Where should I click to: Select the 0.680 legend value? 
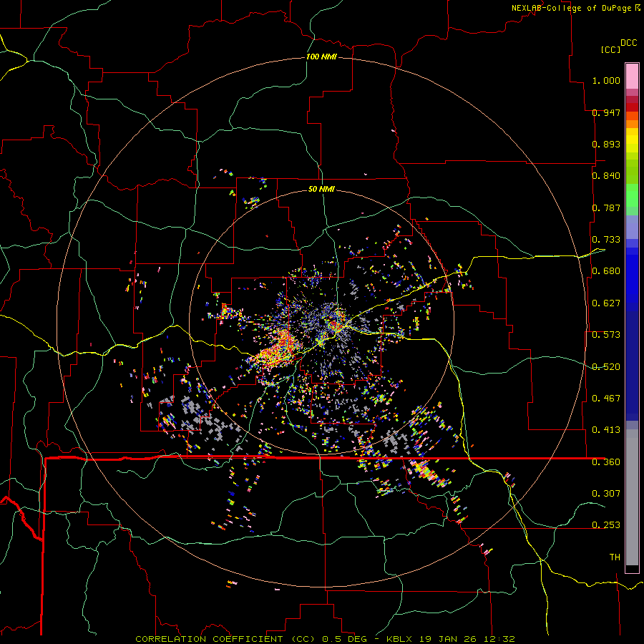(606, 271)
